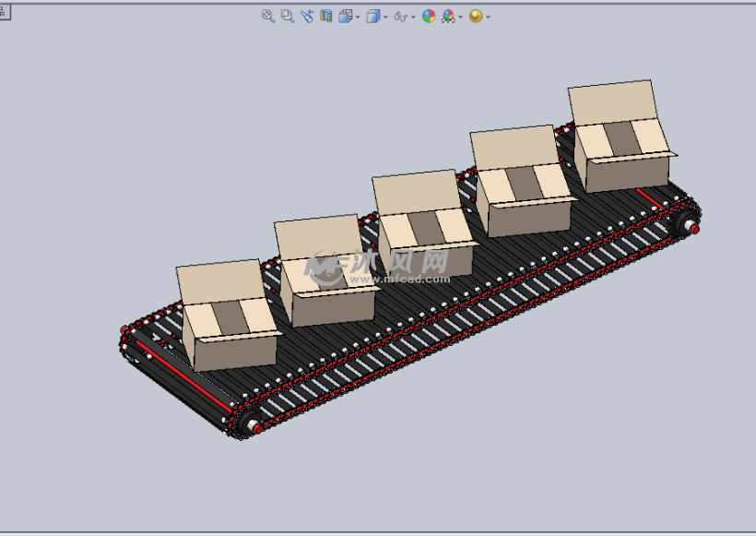Click the golden View Settings sphere icon
This screenshot has height=536, width=756.
pyautogui.click(x=476, y=17)
